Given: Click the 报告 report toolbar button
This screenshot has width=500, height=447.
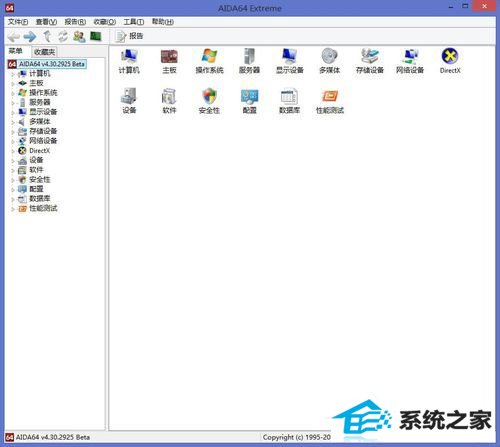Looking at the screenshot, I should [x=129, y=36].
